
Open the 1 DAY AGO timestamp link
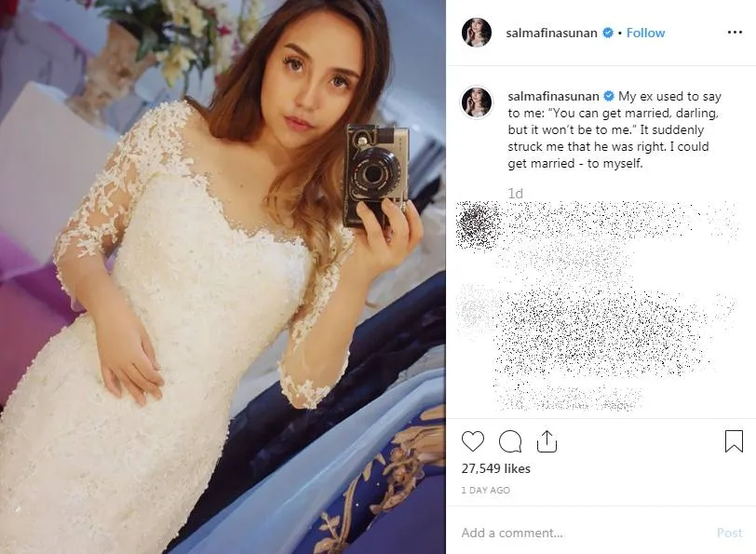pos(485,490)
